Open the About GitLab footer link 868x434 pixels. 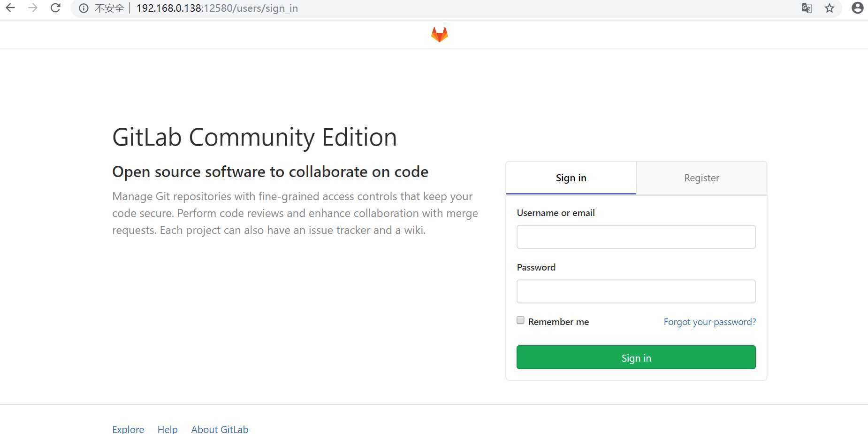220,429
